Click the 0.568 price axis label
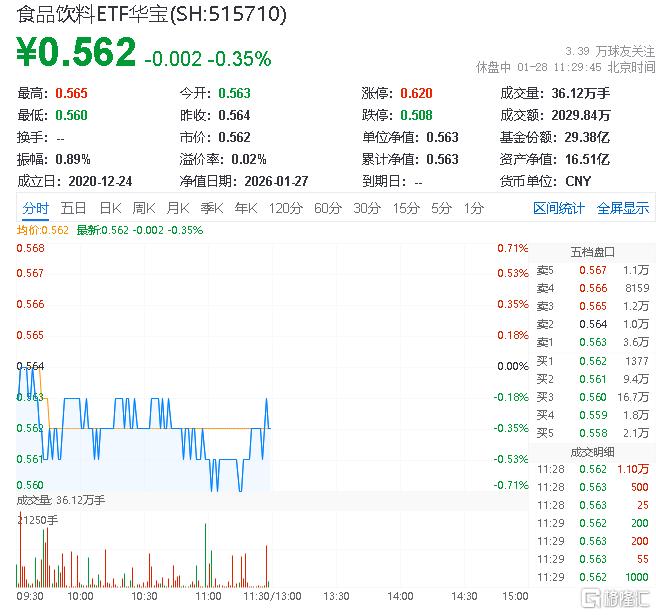The image size is (656, 615). pyautogui.click(x=30, y=249)
